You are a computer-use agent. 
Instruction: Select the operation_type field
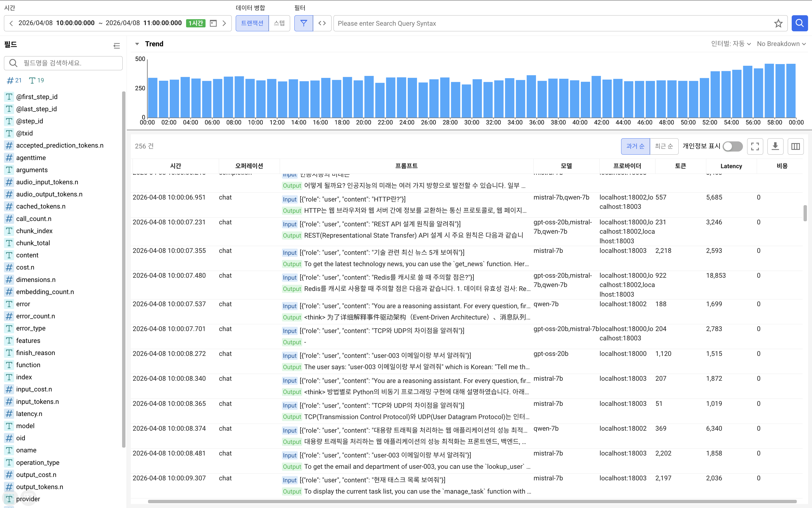[37, 463]
